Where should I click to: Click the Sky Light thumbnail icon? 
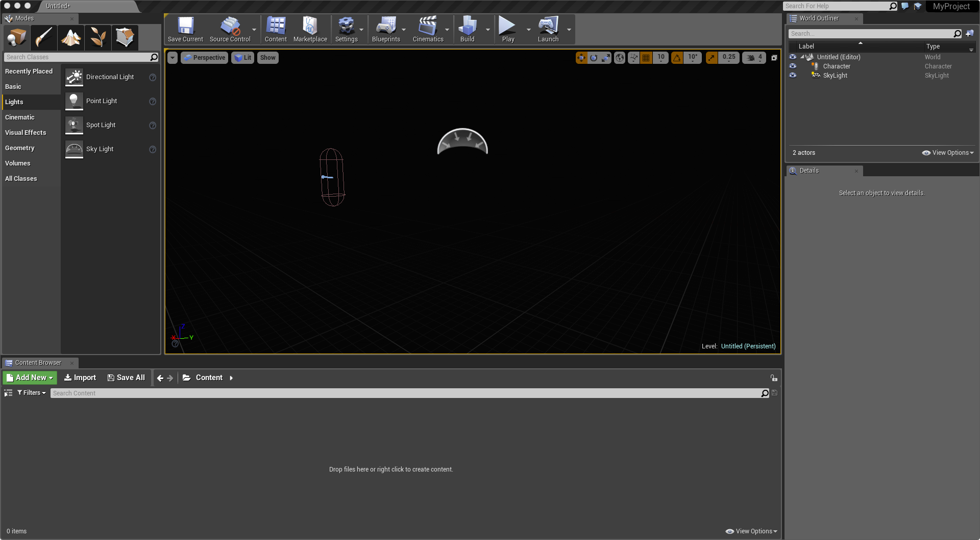pyautogui.click(x=74, y=149)
